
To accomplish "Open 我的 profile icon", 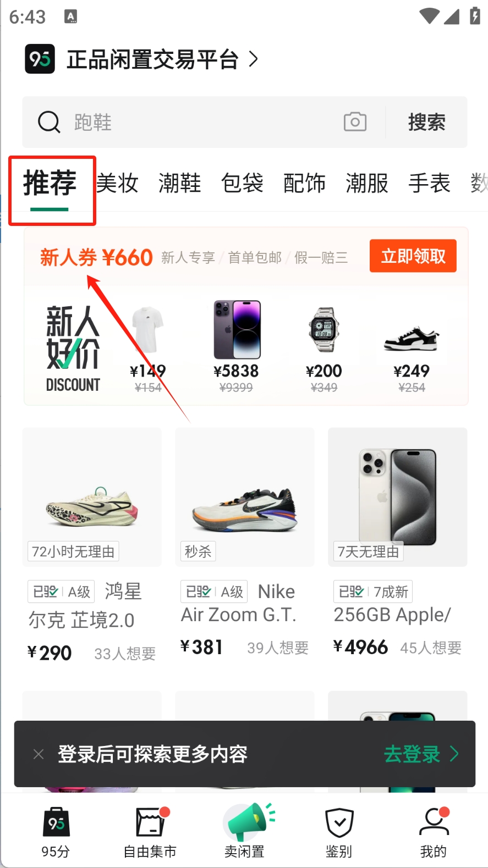I will (434, 821).
